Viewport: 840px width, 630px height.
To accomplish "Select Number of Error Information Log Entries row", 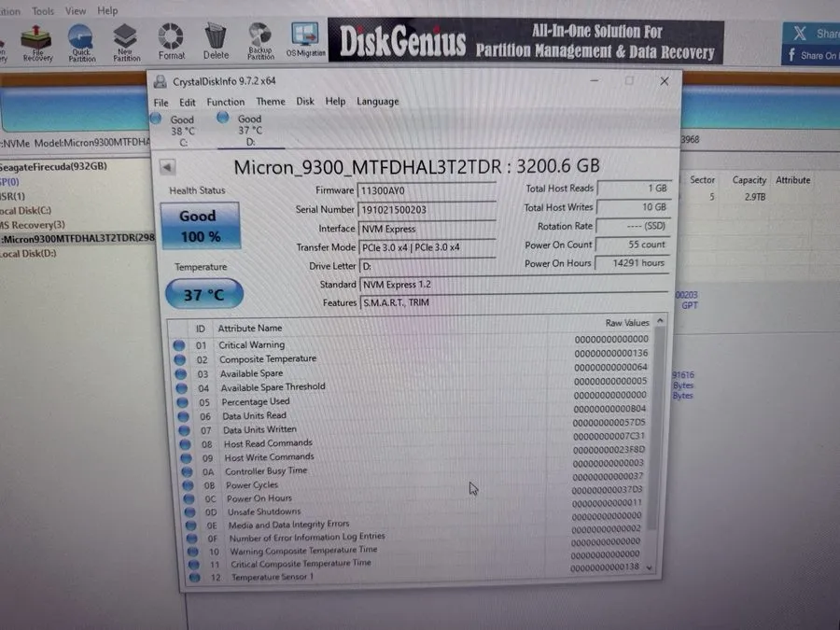I will pos(415,535).
